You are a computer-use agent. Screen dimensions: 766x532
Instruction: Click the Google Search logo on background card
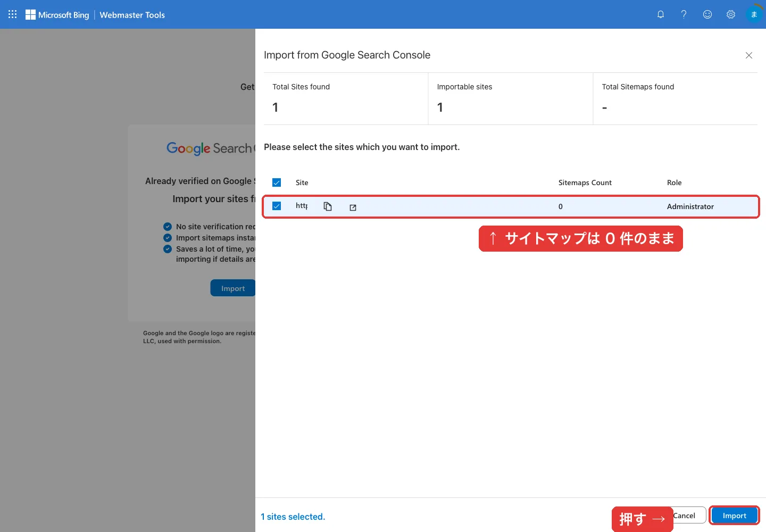211,148
